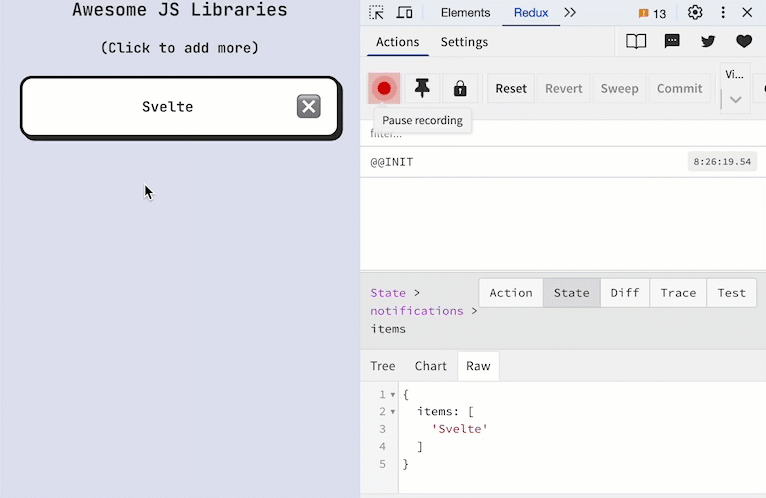Open the Redux Settings tab
The width and height of the screenshot is (766, 498).
click(x=464, y=42)
